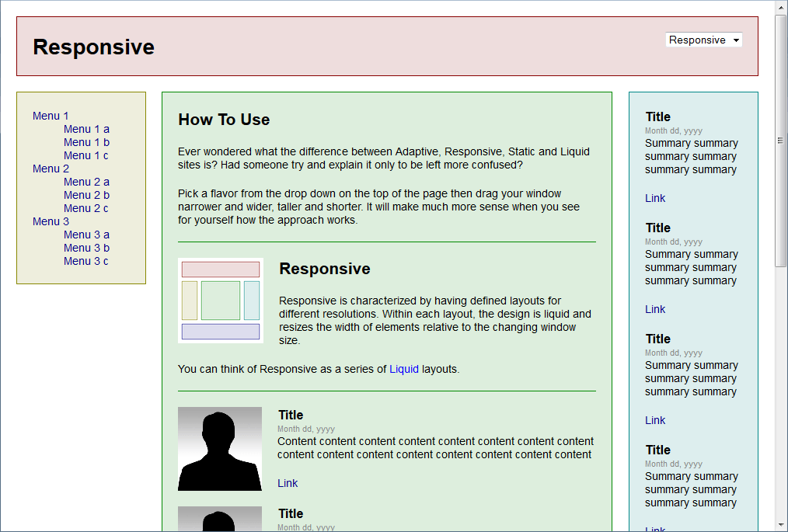Click the scroll down arrow on scrollbar
Image resolution: width=788 pixels, height=532 pixels.
[780, 525]
